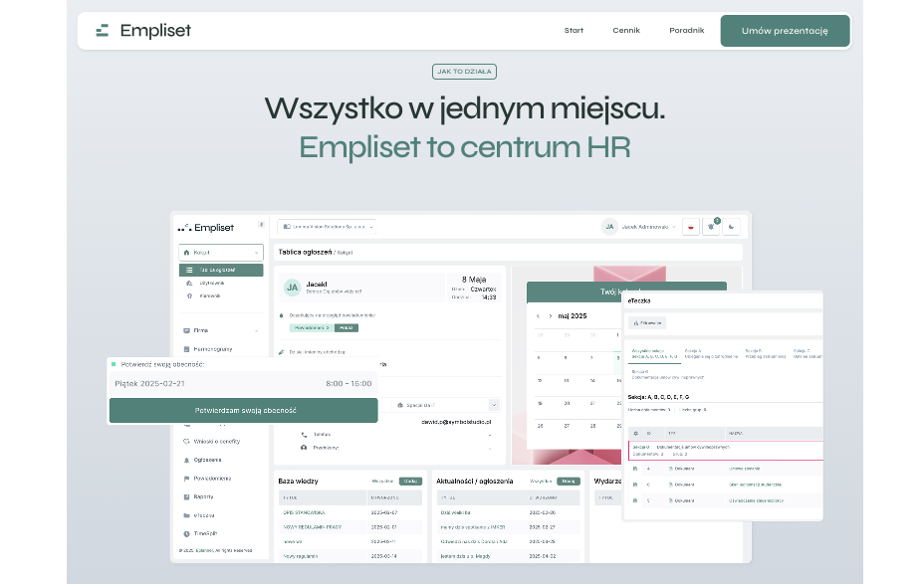924x584 pixels.
Task: Switch to the Sekcja G tab
Action: tap(668, 374)
